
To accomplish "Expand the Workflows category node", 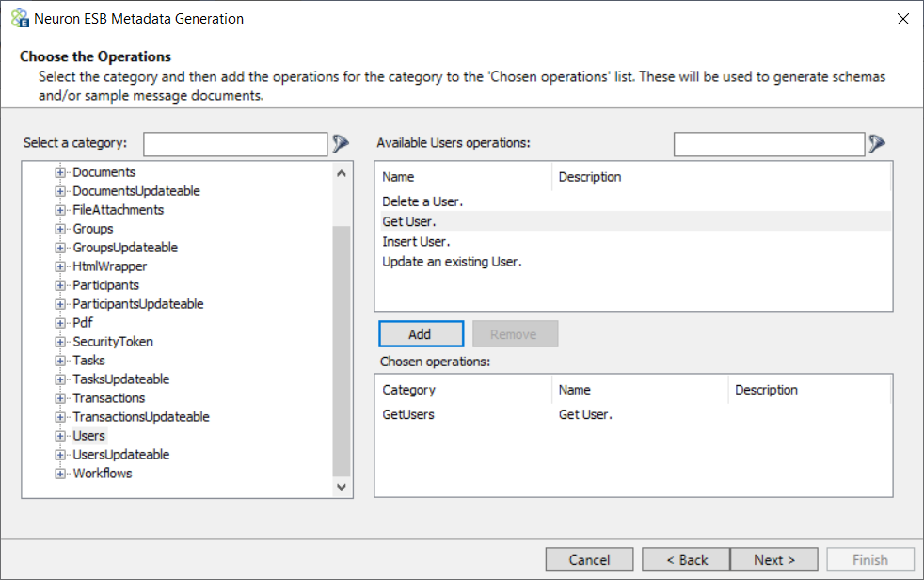I will pyautogui.click(x=60, y=474).
